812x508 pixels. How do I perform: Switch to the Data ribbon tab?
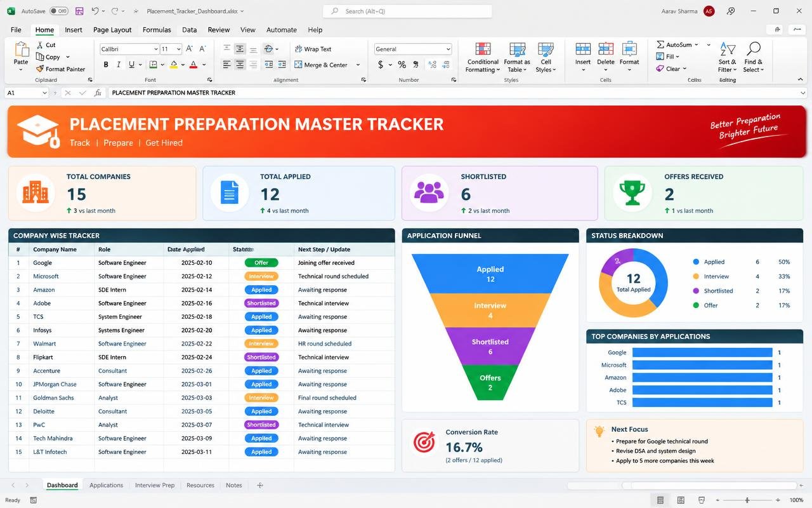point(189,30)
